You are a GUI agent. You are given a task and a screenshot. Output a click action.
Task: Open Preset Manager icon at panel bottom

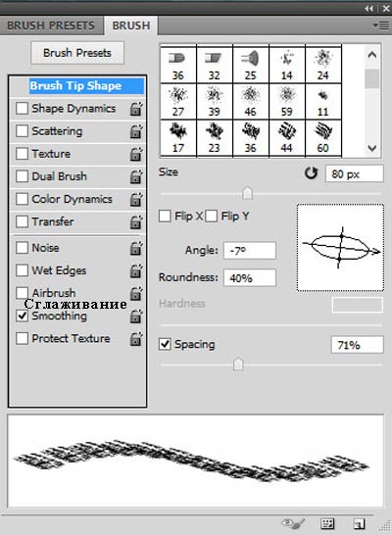click(327, 523)
